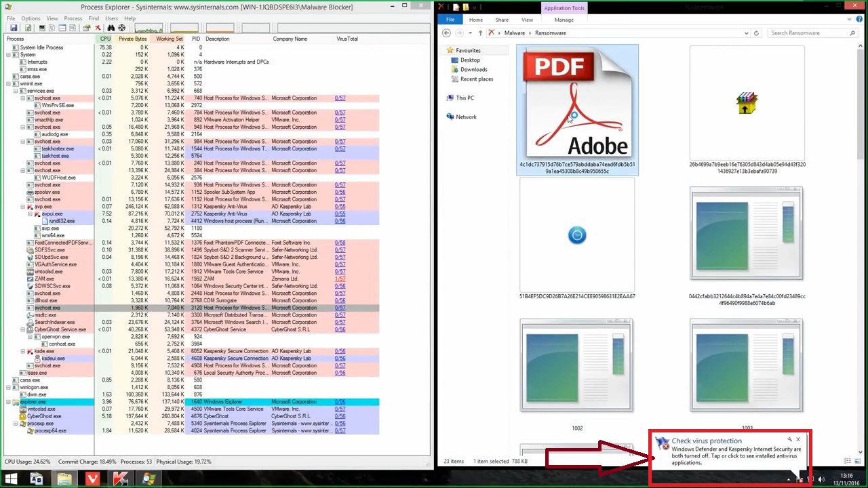This screenshot has height=488, width=868.
Task: Collapse the CyberGhost.Service.exe tree node
Action: (23, 329)
